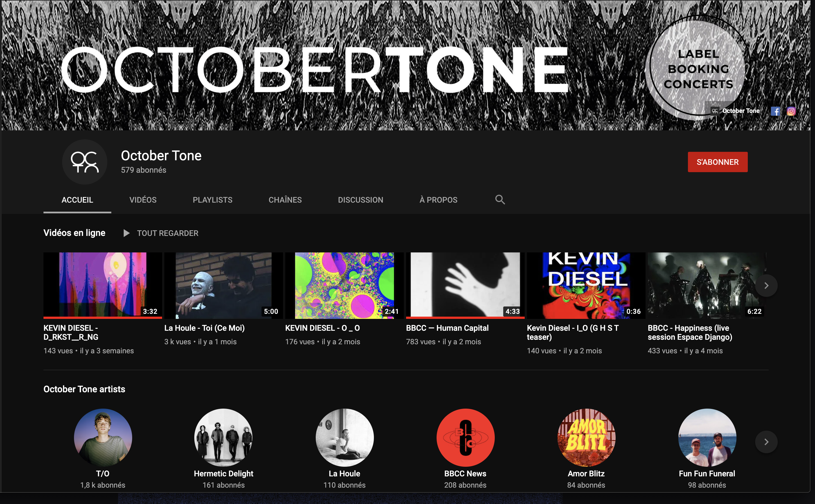This screenshot has height=504, width=815.
Task: Open the KEVIN DIESEL - O _ O title
Action: [x=322, y=328]
